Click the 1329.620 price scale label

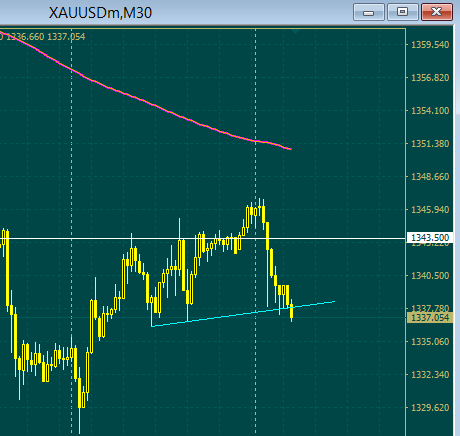coord(430,408)
